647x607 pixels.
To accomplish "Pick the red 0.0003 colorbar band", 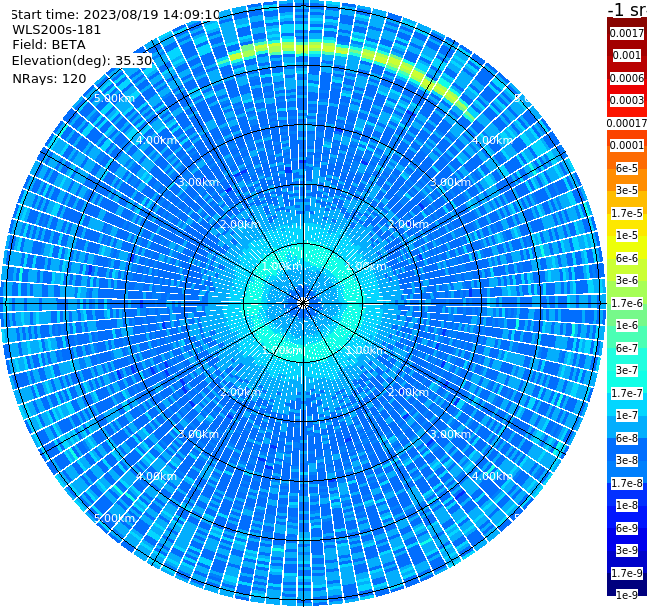I will 627,100.
